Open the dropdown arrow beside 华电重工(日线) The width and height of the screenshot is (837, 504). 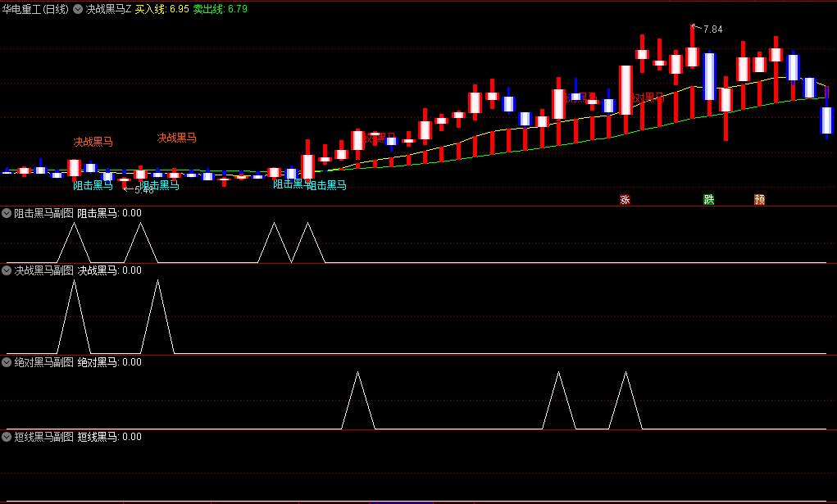pos(78,9)
